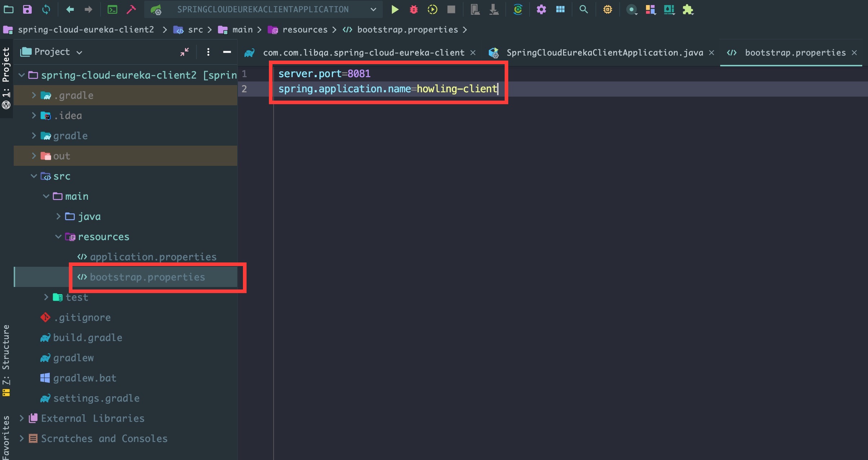Stop the running process
The width and height of the screenshot is (868, 460).
pos(451,9)
